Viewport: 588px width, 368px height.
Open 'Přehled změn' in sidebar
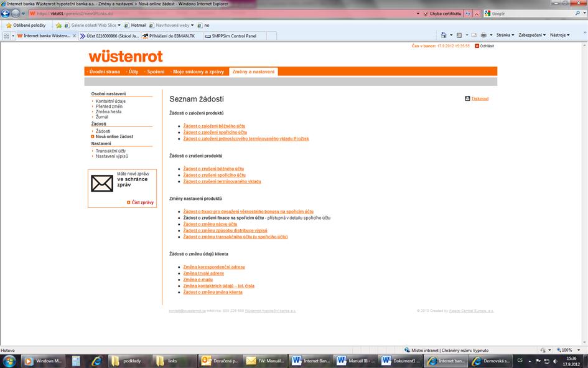pos(109,106)
